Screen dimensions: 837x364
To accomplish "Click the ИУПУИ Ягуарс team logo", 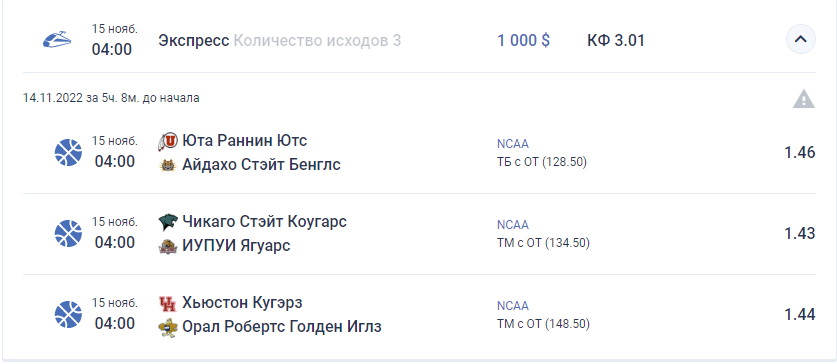I will (x=168, y=246).
